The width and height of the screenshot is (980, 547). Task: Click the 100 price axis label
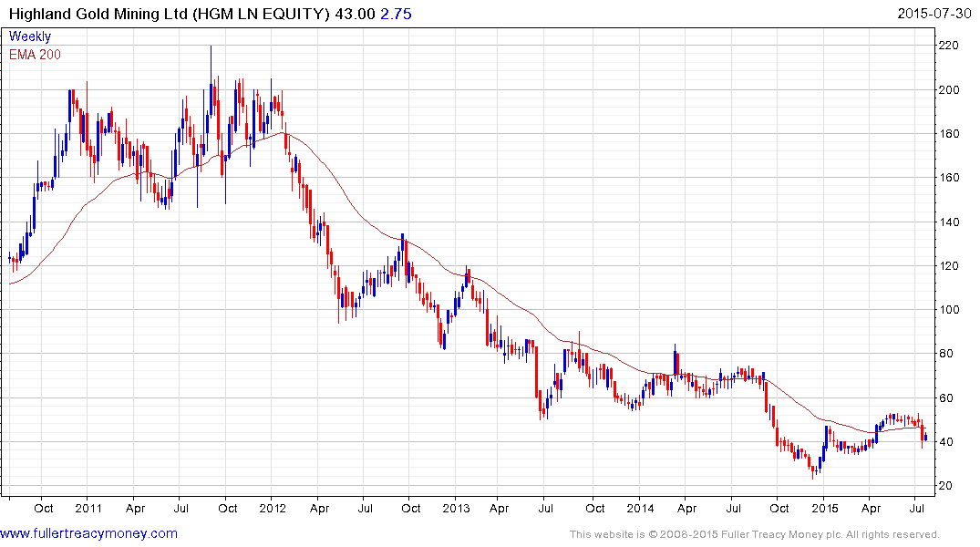949,309
